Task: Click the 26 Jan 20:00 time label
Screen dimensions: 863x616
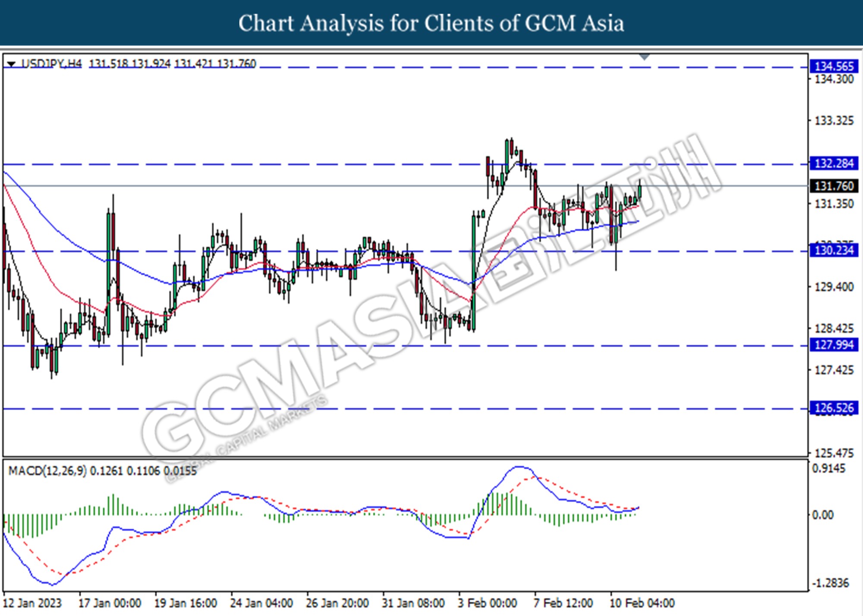Action: click(x=337, y=603)
